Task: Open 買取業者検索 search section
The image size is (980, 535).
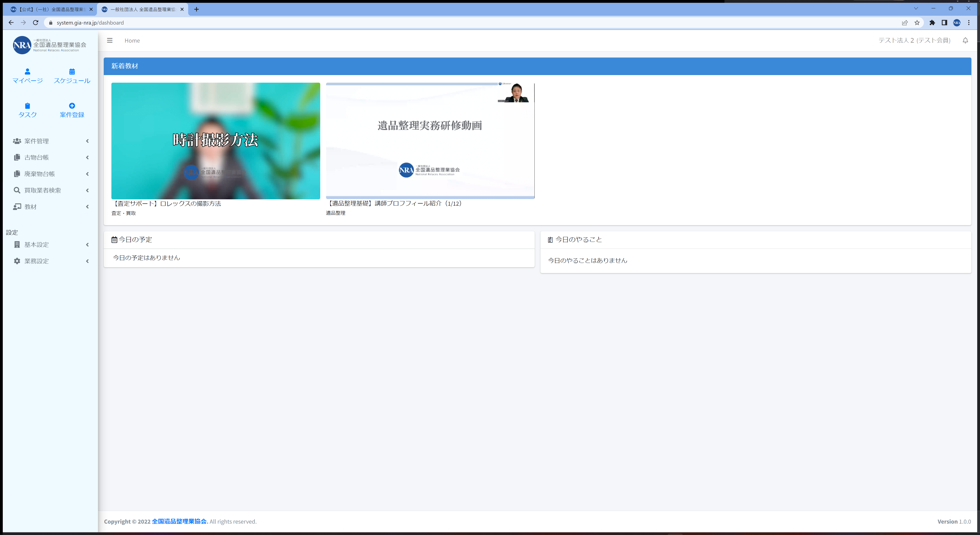Action: click(x=43, y=190)
